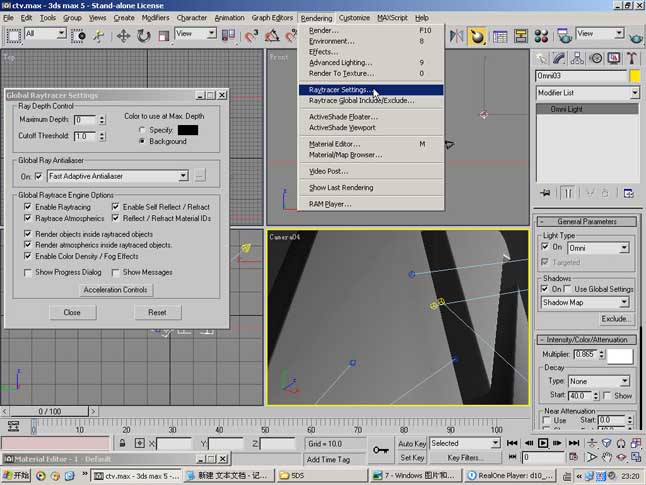Toggle the Antialiaser On checkbox
646x485 pixels.
(38, 176)
